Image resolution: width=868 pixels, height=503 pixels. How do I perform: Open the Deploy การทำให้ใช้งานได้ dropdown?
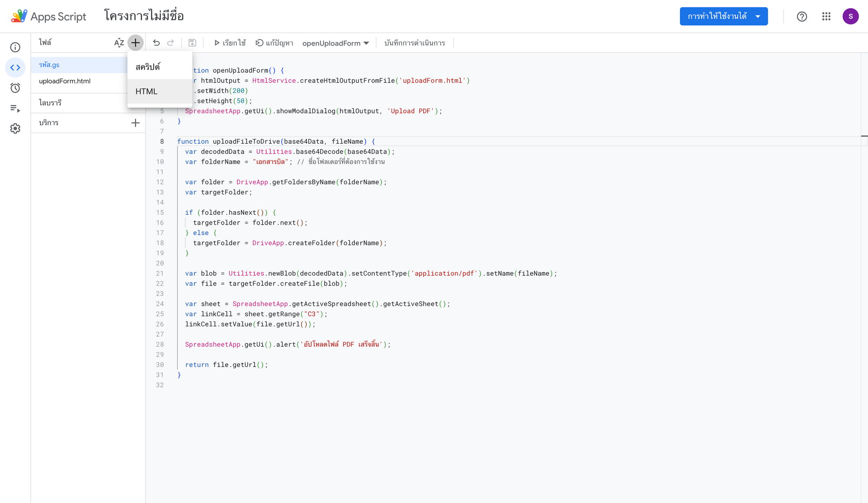click(x=724, y=16)
